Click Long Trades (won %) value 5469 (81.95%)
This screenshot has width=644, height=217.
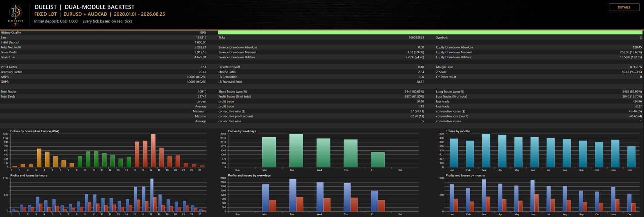(632, 91)
